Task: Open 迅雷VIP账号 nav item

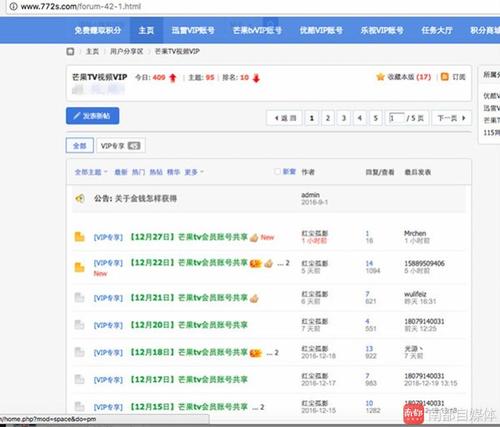Action: coord(193,30)
